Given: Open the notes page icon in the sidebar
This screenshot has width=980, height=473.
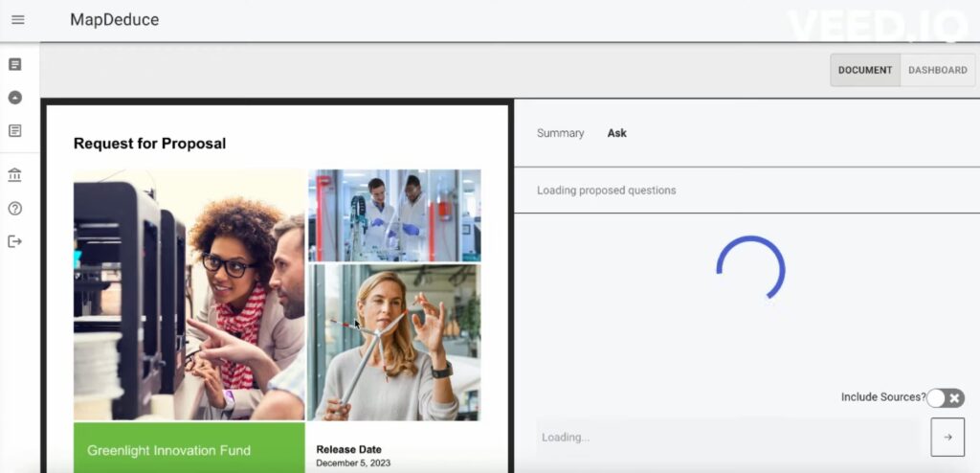Looking at the screenshot, I should point(15,131).
